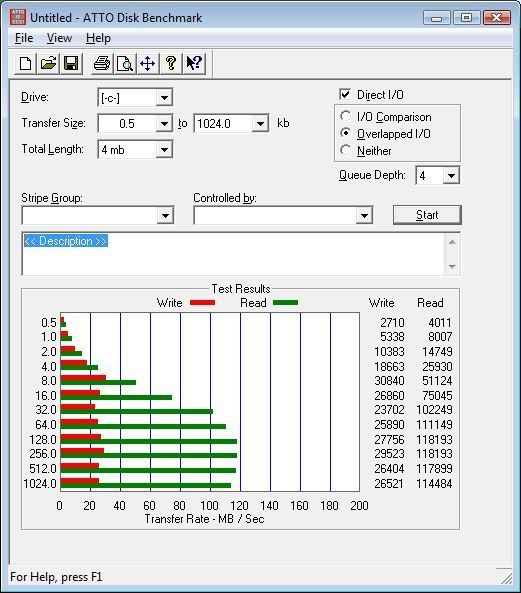Click the description box scroll up arrow
This screenshot has height=593, width=521.
[x=452, y=242]
